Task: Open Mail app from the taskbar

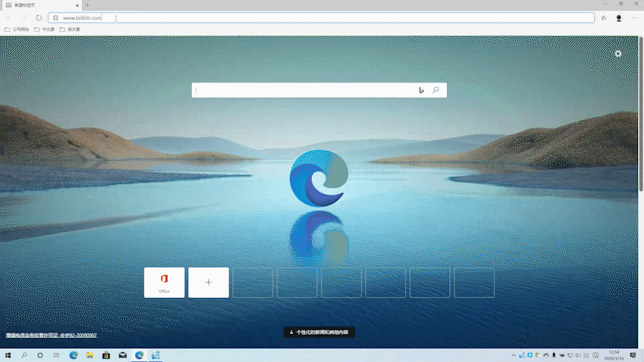Action: (123, 355)
